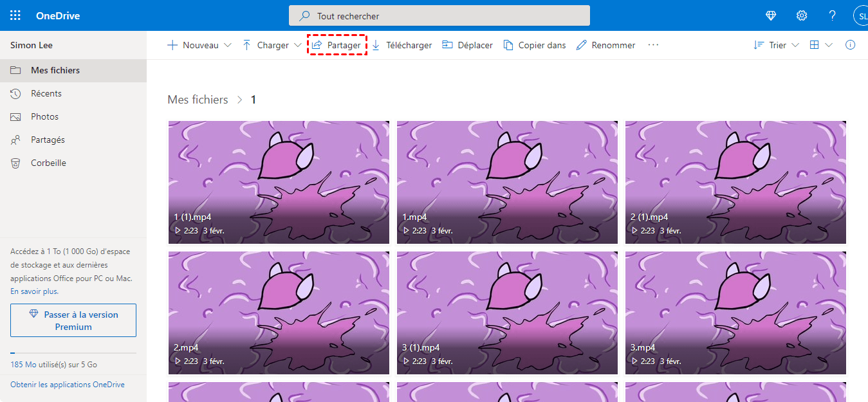Click the Tout rechercher search box
This screenshot has height=402, width=868.
coord(439,15)
